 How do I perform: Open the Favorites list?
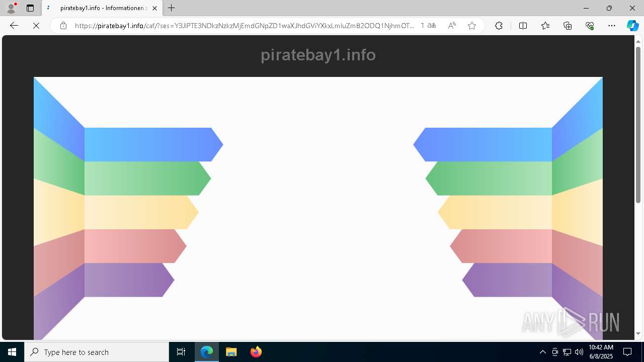pos(545,26)
